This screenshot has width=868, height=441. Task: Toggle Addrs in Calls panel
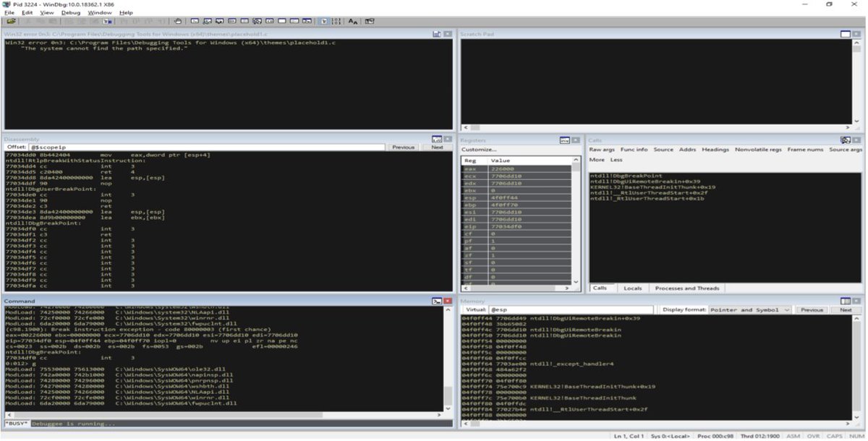tap(688, 150)
